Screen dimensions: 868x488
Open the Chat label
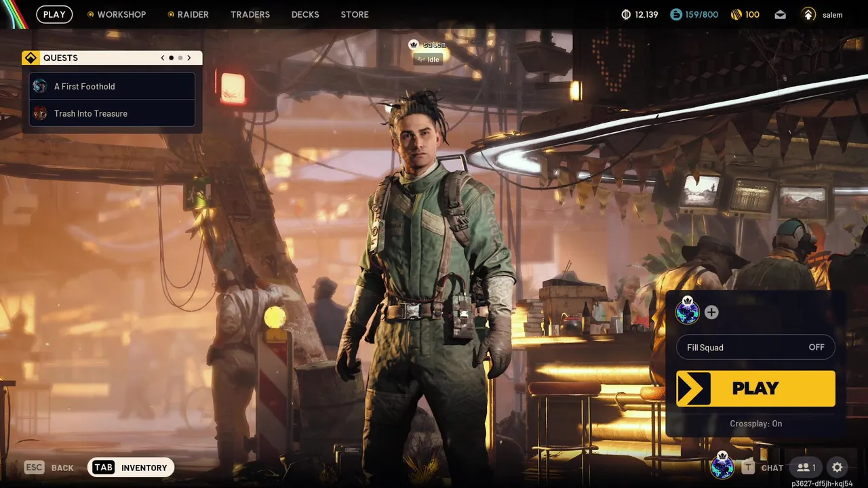click(x=772, y=468)
